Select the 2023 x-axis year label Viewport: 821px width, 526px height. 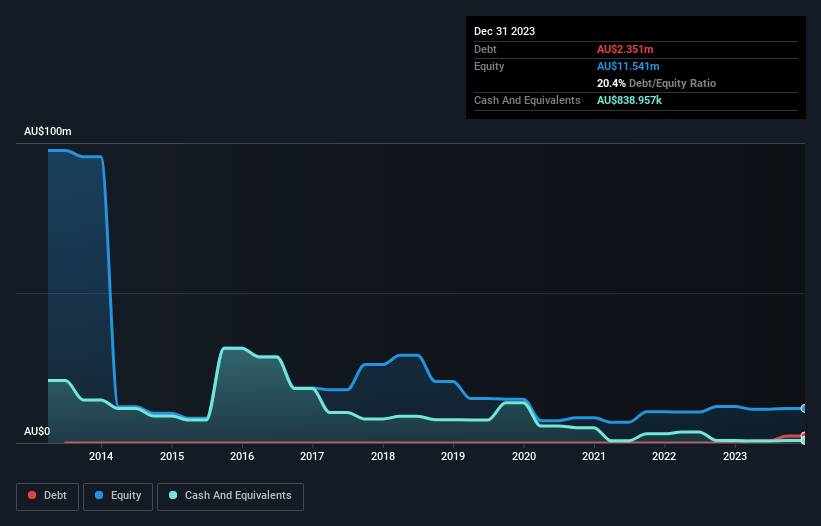pos(735,457)
